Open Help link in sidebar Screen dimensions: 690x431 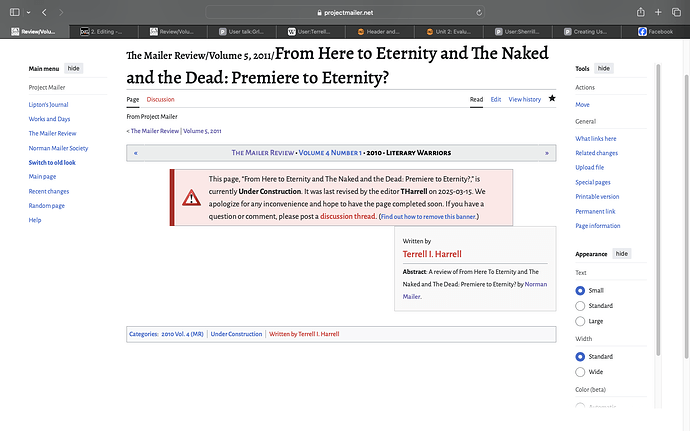click(x=35, y=220)
